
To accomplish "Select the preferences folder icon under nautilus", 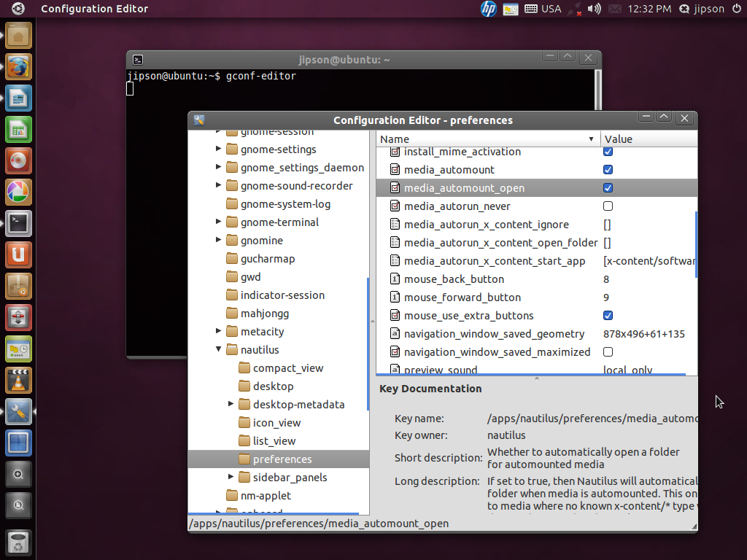I will (x=244, y=459).
